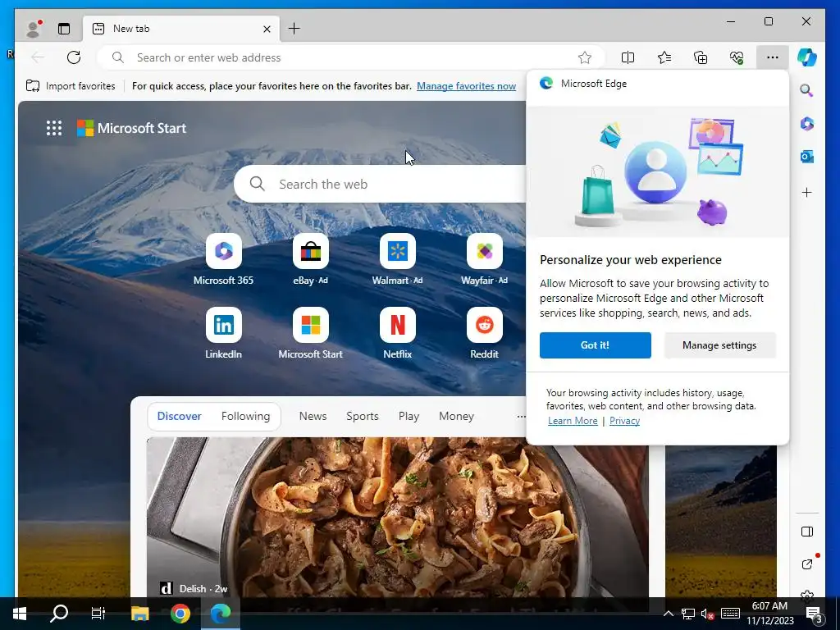Click the Search the web box
The height and width of the screenshot is (630, 840).
(x=381, y=184)
